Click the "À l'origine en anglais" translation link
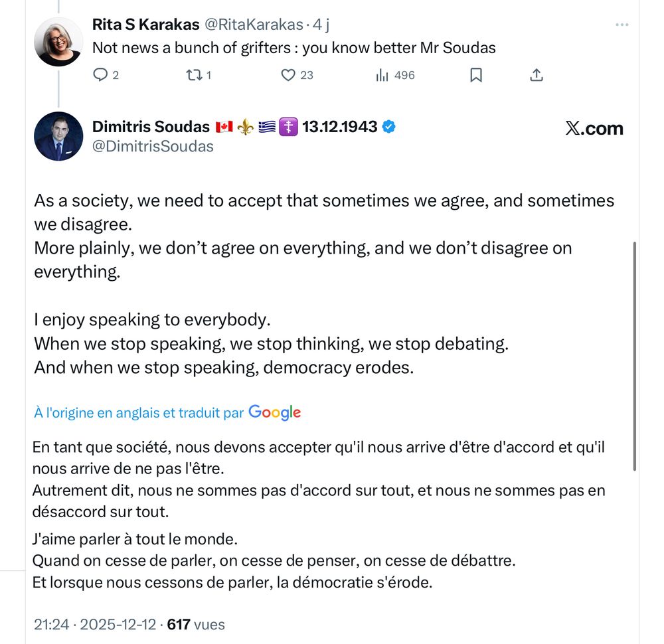Viewport: 664px width, 644px height. pos(139,413)
